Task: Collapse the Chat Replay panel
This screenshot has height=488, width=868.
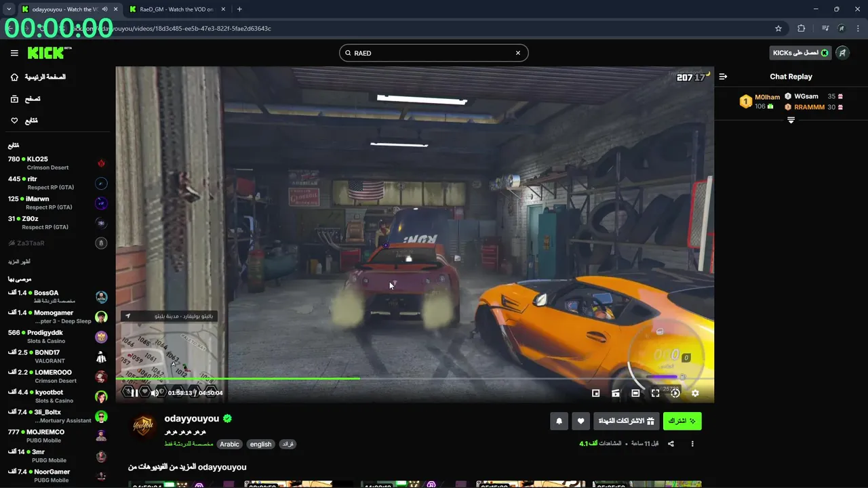Action: (723, 77)
